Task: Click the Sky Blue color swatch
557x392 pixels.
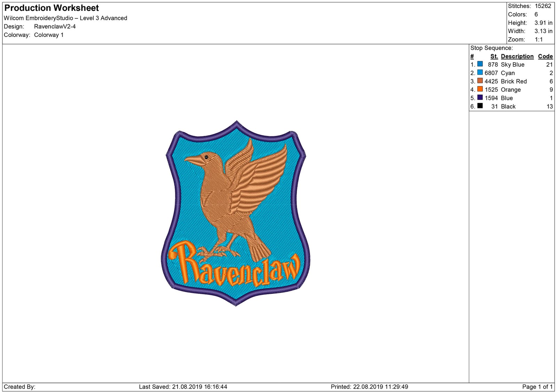Action: click(x=480, y=64)
